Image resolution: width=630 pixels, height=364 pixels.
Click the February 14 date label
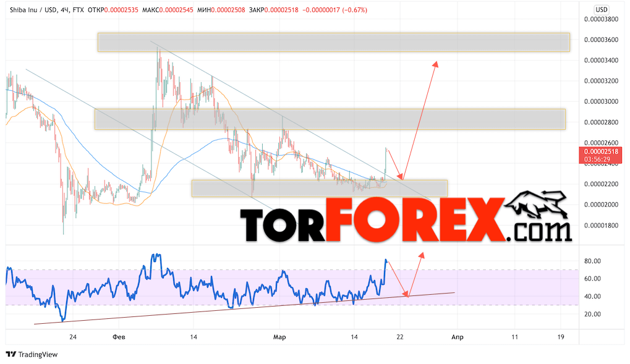[x=194, y=337]
